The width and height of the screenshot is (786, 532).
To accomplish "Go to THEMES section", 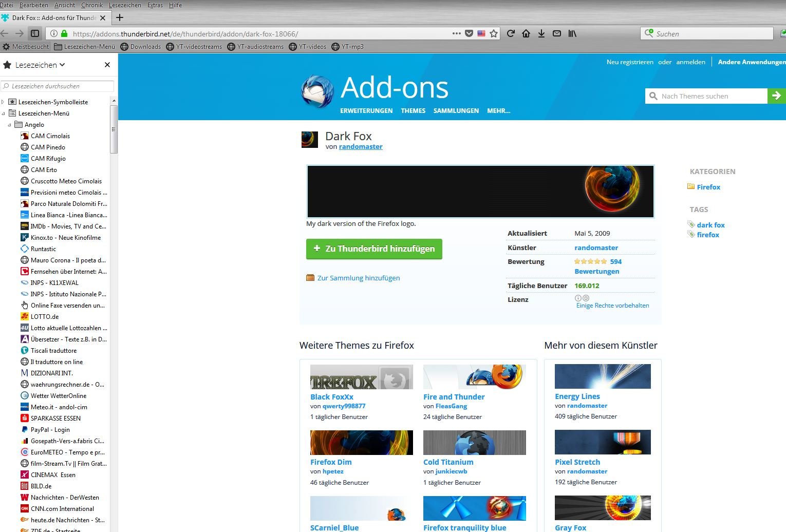I will (x=413, y=110).
